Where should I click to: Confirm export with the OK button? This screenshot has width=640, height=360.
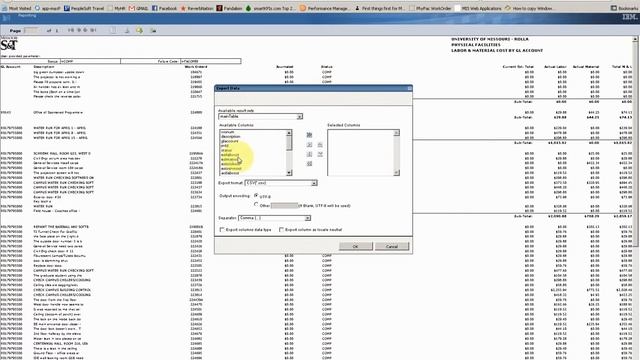coord(356,247)
